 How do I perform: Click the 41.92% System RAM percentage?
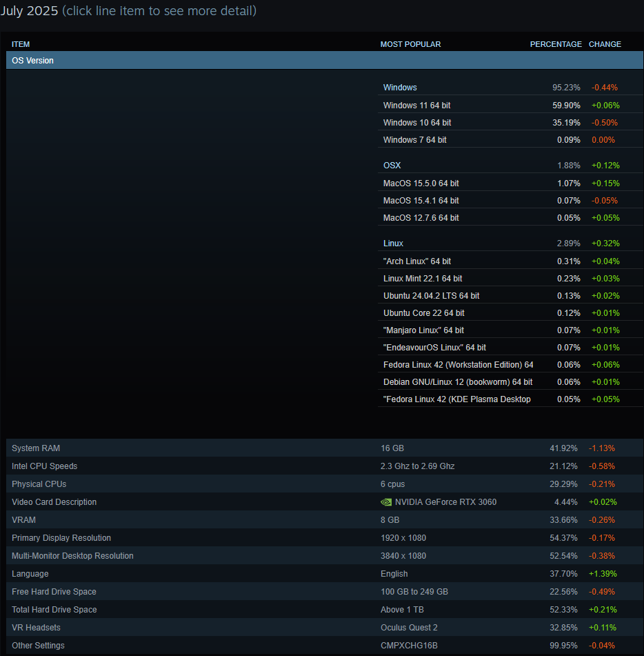(563, 448)
